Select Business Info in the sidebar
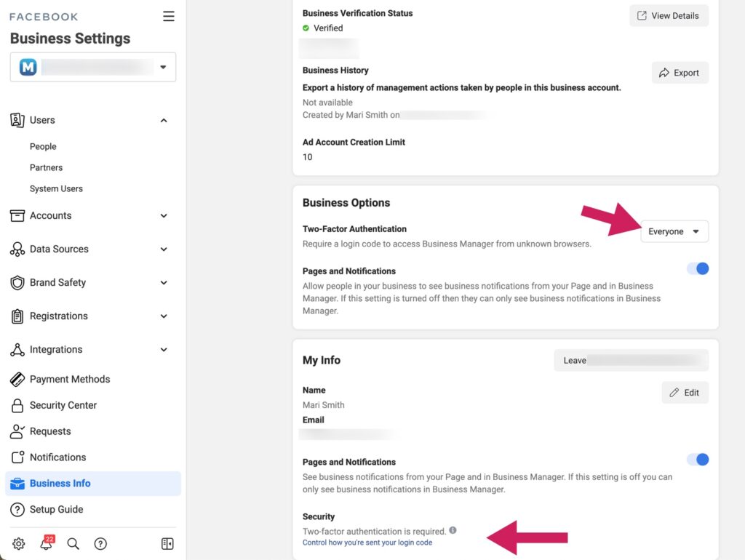 tap(92, 484)
